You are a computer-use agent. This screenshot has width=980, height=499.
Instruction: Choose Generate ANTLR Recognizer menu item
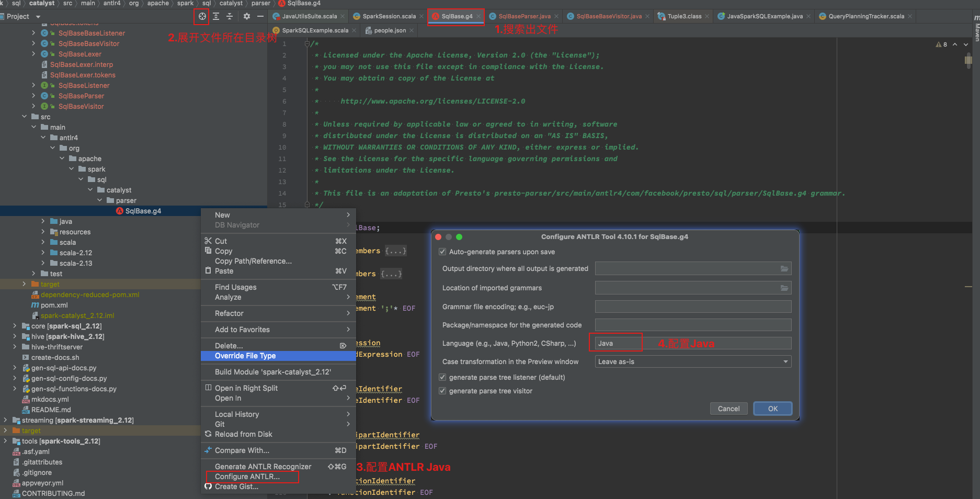pyautogui.click(x=278, y=467)
